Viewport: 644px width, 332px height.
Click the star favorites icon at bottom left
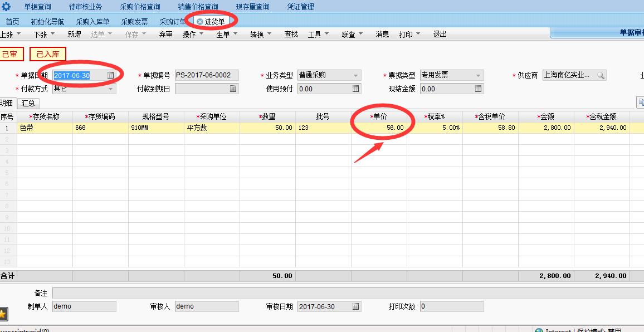[x=3, y=315]
